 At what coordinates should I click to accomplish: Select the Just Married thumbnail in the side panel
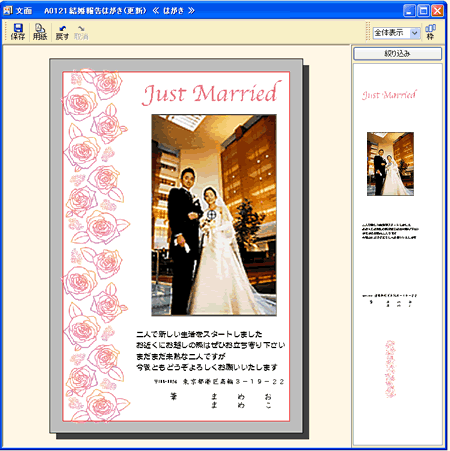(x=389, y=95)
